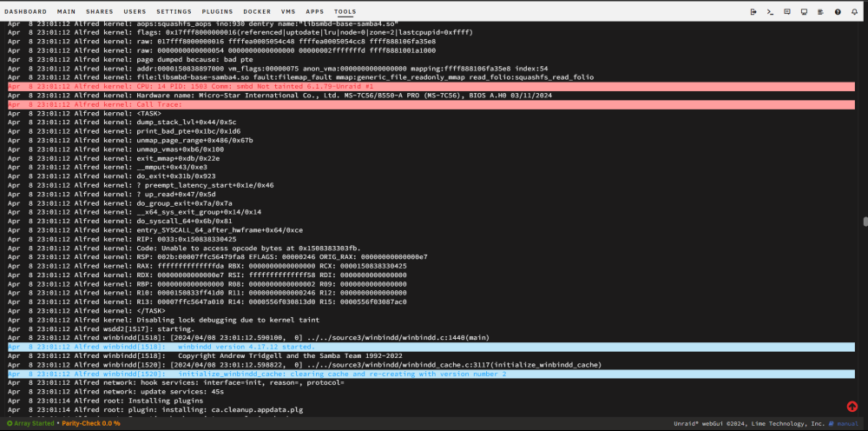Open the system Log icon
Screen dimensions: 868x431
coord(821,11)
